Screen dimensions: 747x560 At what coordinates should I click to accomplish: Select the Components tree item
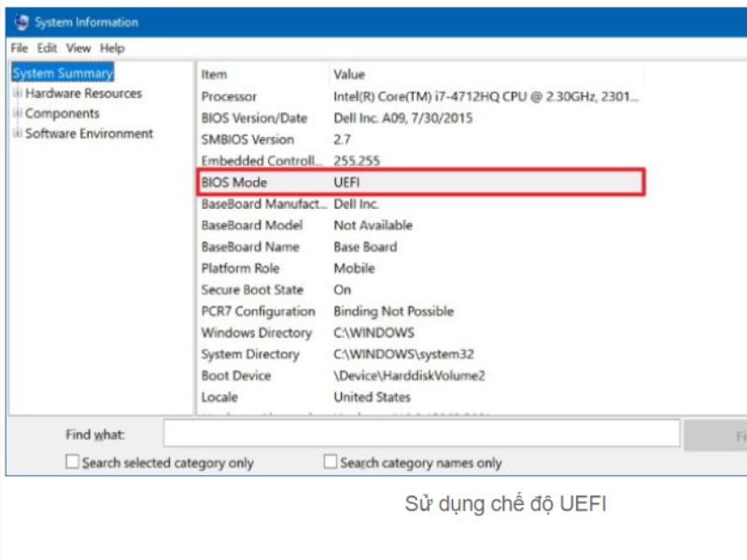(x=62, y=113)
